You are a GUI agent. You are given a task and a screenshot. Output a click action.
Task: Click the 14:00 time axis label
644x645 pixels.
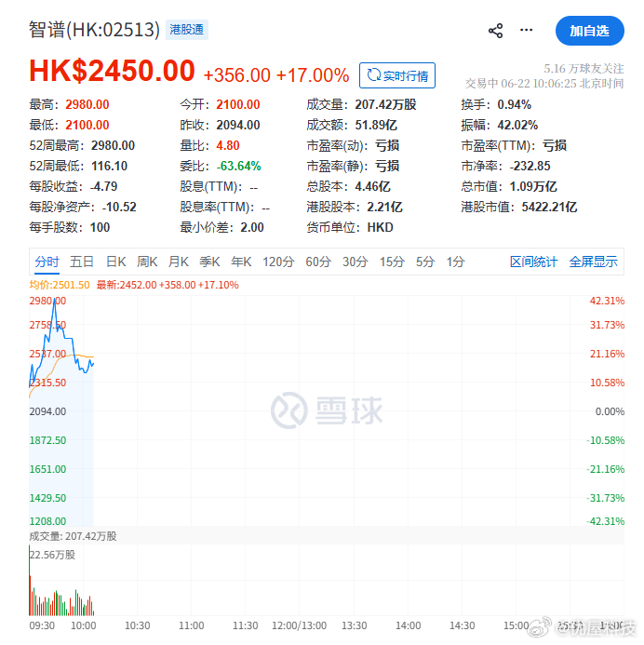(408, 625)
